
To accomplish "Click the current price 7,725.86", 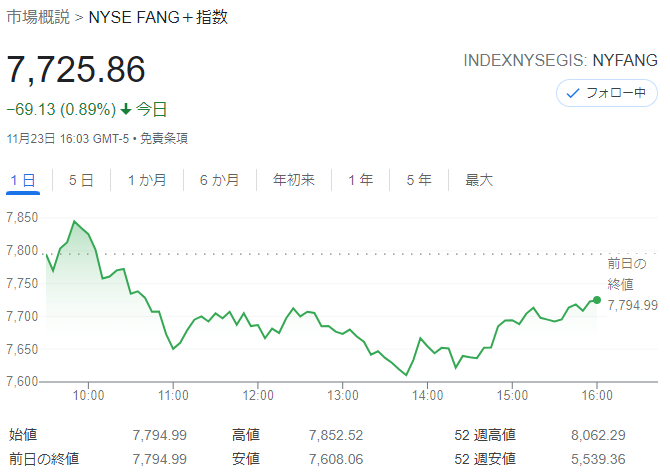I will [76, 69].
